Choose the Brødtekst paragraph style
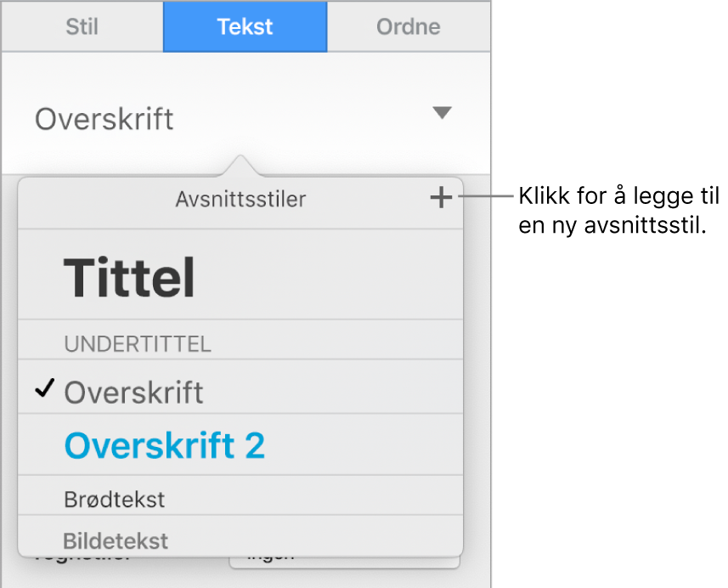Screen dimensions: 728x588 115,499
